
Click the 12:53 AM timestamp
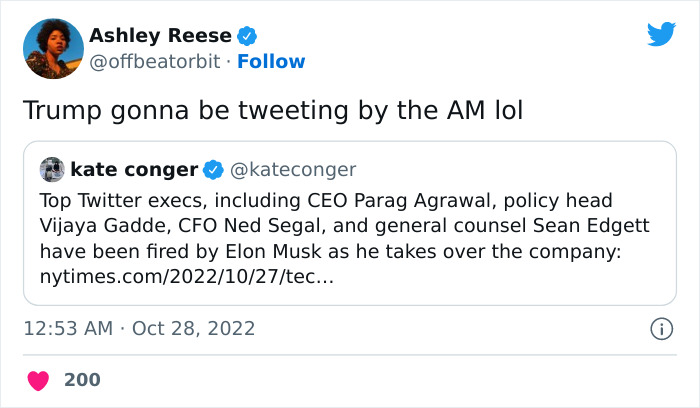tap(66, 328)
